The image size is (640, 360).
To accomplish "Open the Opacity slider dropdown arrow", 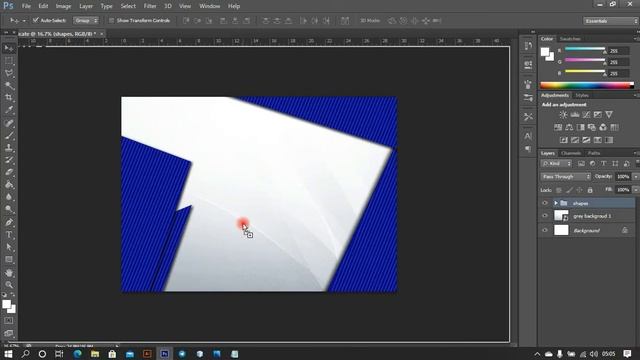I will tap(636, 177).
